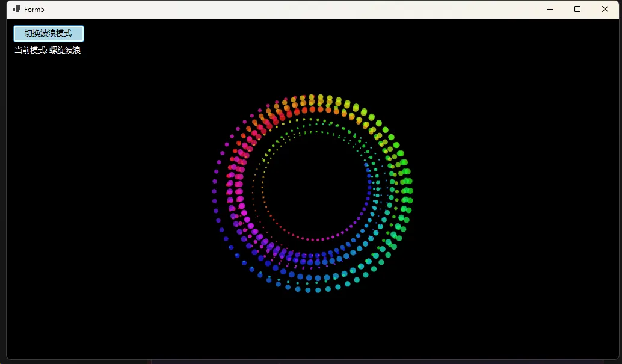Click the bright green dots on spiral's right edge
The image size is (622, 364).
pyautogui.click(x=407, y=190)
